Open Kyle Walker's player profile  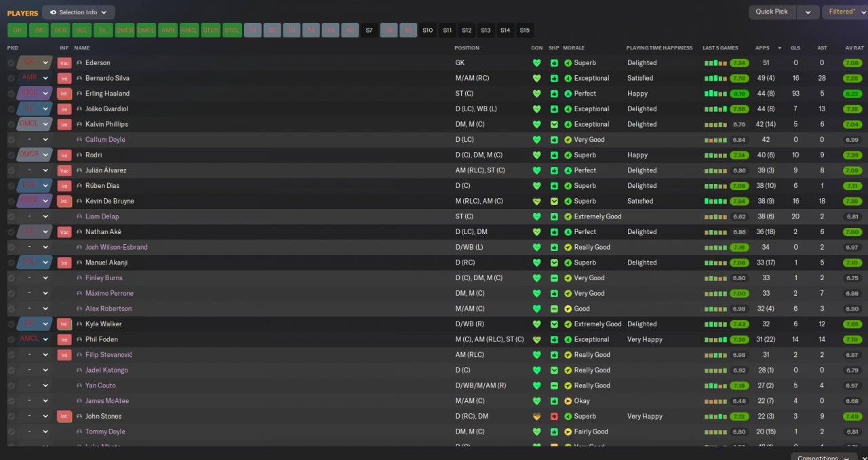point(104,324)
